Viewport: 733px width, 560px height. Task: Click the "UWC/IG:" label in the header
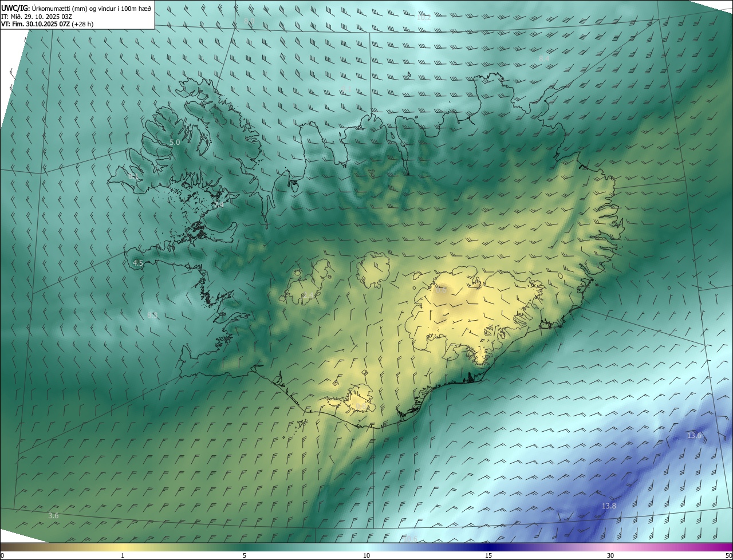[15, 8]
